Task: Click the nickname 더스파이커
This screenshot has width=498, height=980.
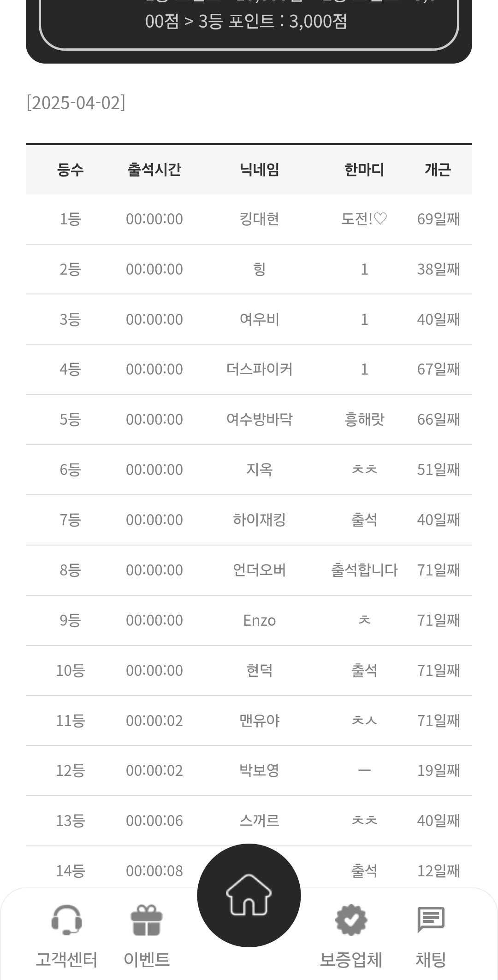Action: [x=260, y=369]
